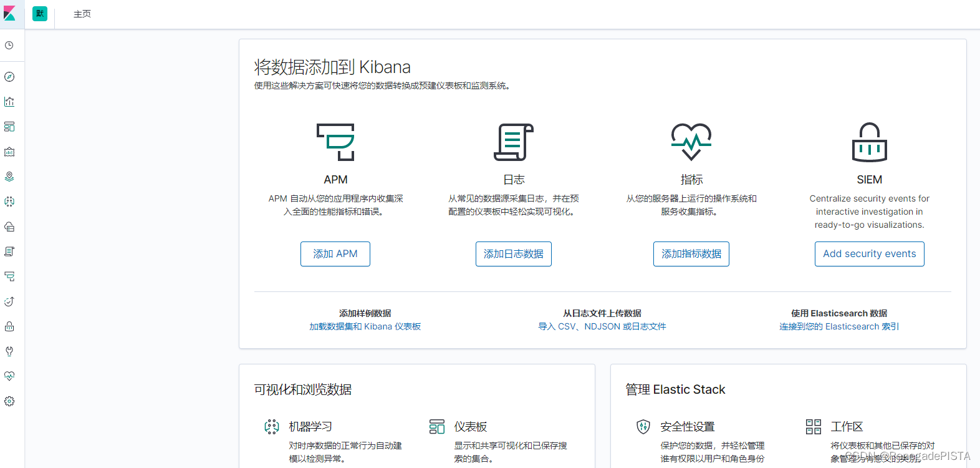Click the 添加 APM button
Image resolution: width=980 pixels, height=468 pixels.
335,254
